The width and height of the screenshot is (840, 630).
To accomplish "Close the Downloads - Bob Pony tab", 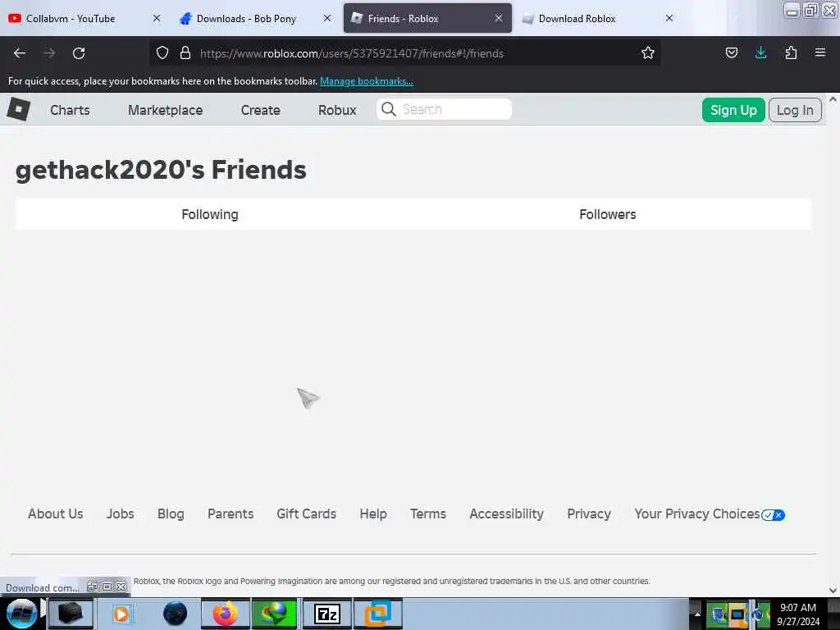I will [327, 18].
